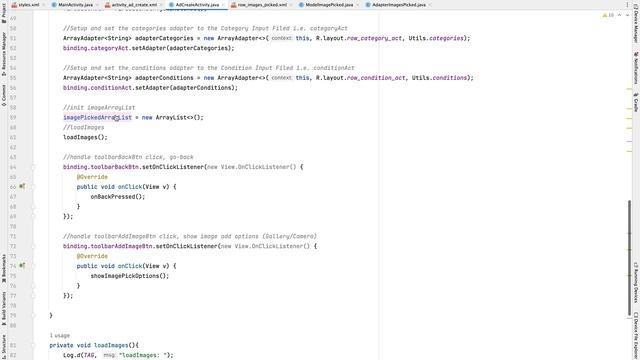Close the row_images_picked.xml tab
The height and width of the screenshot is (360, 640).
click(291, 5)
